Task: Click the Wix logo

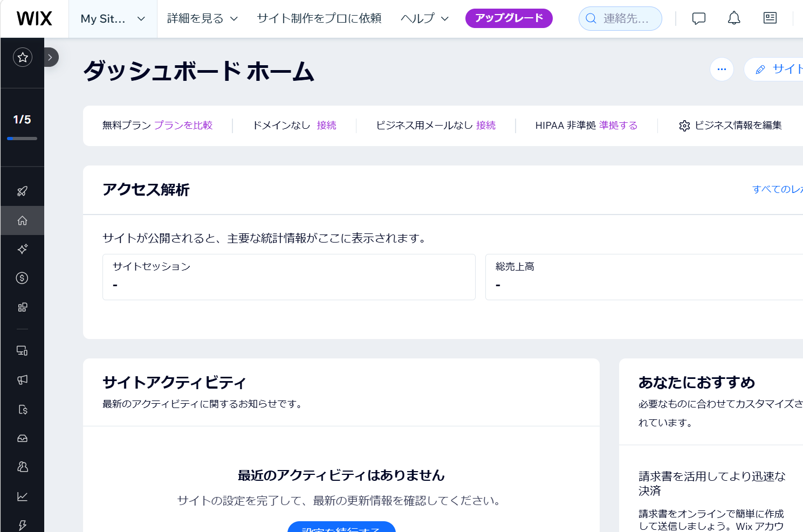Action: (x=34, y=18)
